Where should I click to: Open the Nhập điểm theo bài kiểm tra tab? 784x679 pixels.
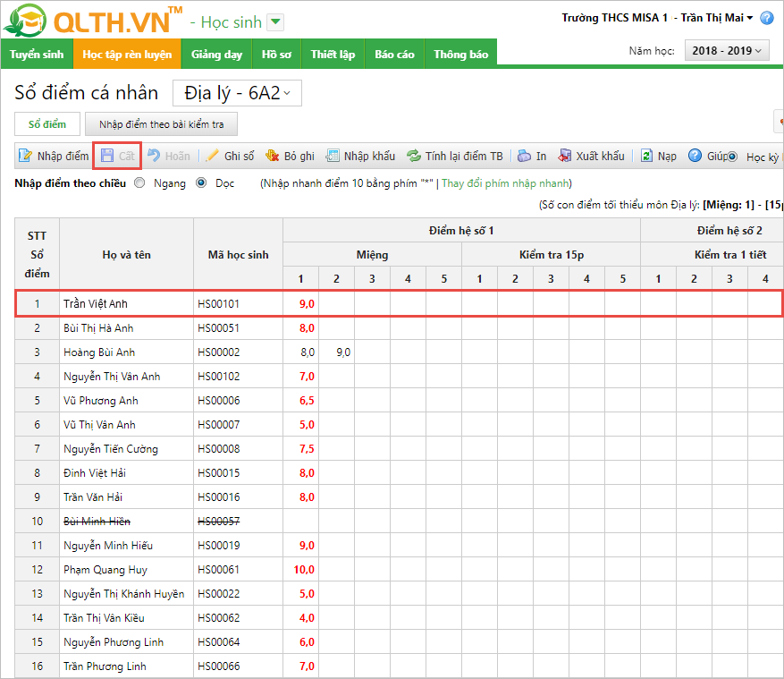click(x=162, y=124)
